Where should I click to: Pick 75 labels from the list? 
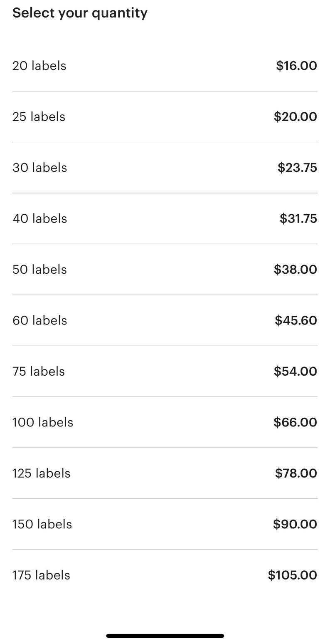pos(165,371)
